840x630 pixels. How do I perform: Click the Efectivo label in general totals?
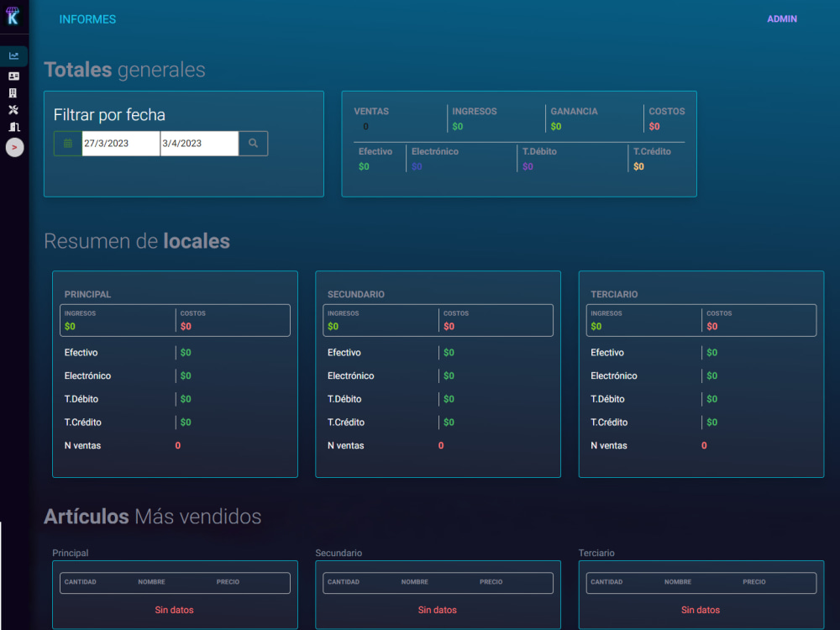tap(375, 151)
